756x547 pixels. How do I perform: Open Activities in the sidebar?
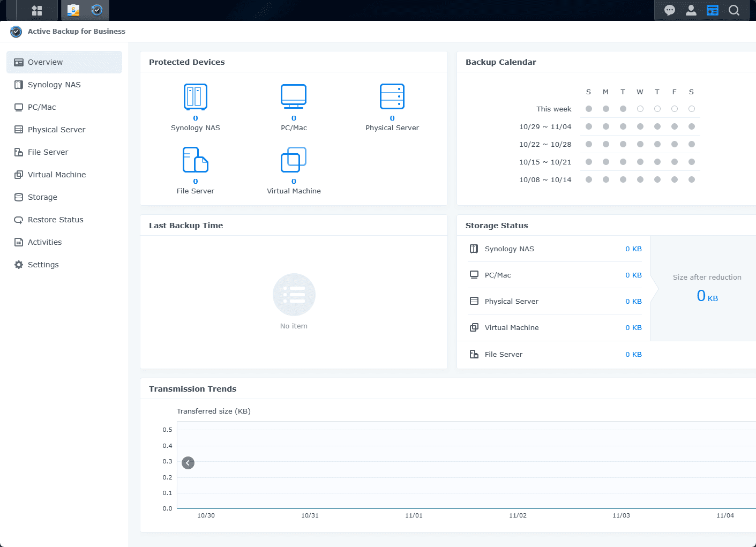[x=44, y=242]
